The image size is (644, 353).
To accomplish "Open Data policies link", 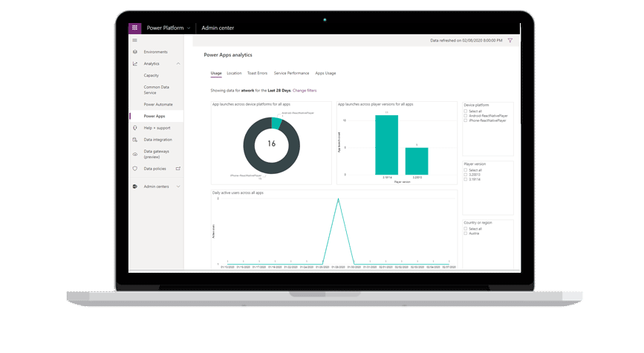I will click(155, 169).
